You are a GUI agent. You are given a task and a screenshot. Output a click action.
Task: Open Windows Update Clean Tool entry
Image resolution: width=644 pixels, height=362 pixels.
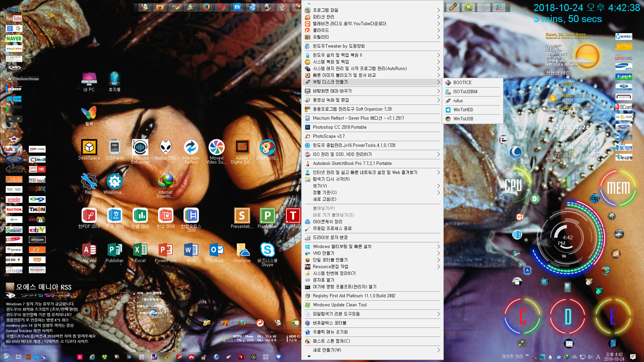[372, 305]
